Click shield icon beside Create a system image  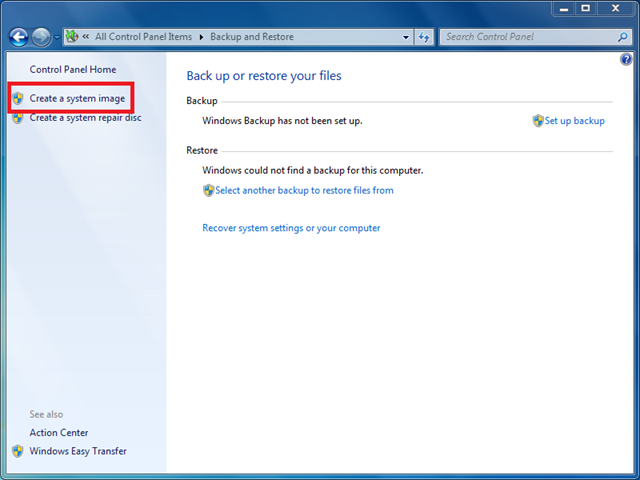18,98
